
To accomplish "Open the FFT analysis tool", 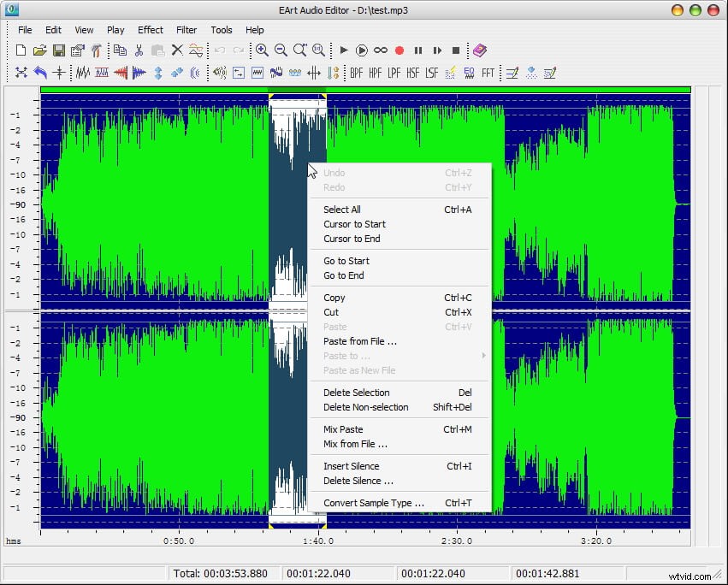I will (x=488, y=73).
